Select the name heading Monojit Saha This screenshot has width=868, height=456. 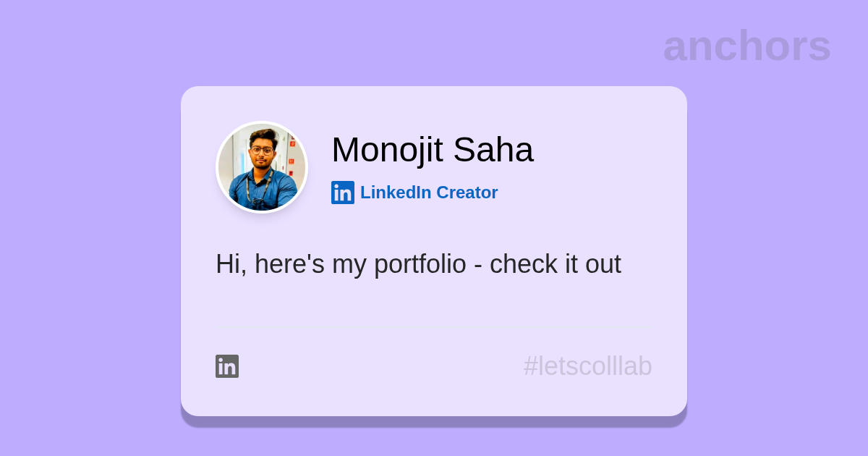point(432,150)
